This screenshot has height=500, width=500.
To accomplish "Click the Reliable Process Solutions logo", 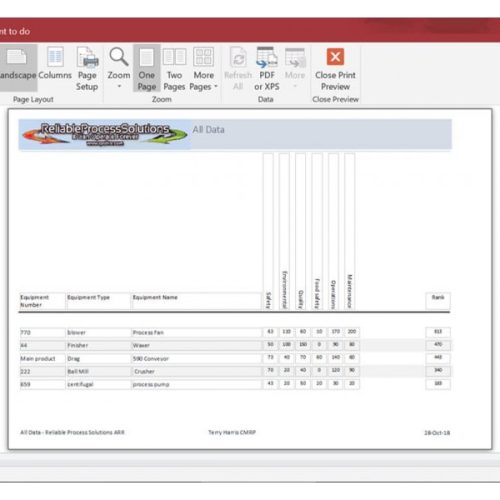I will 105,135.
